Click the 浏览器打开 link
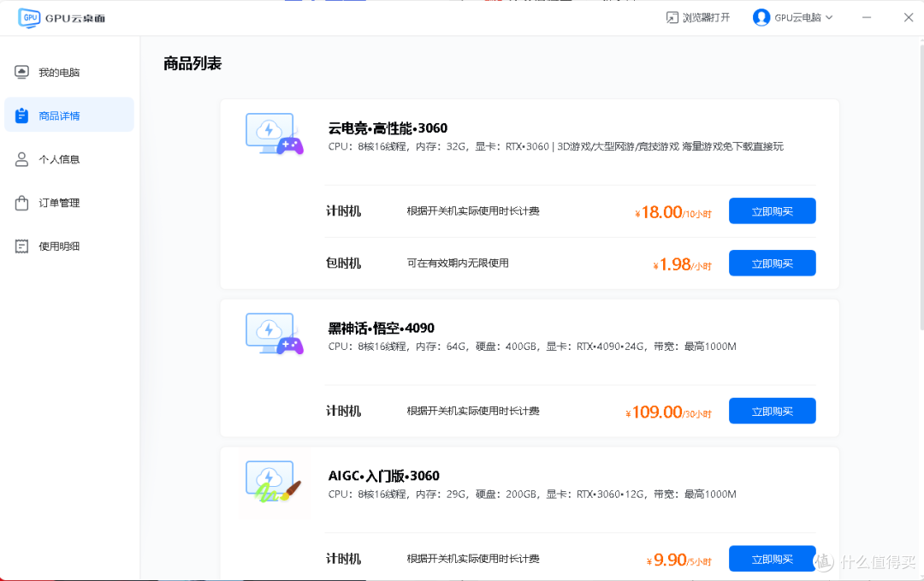Image resolution: width=924 pixels, height=581 pixels. coord(698,18)
